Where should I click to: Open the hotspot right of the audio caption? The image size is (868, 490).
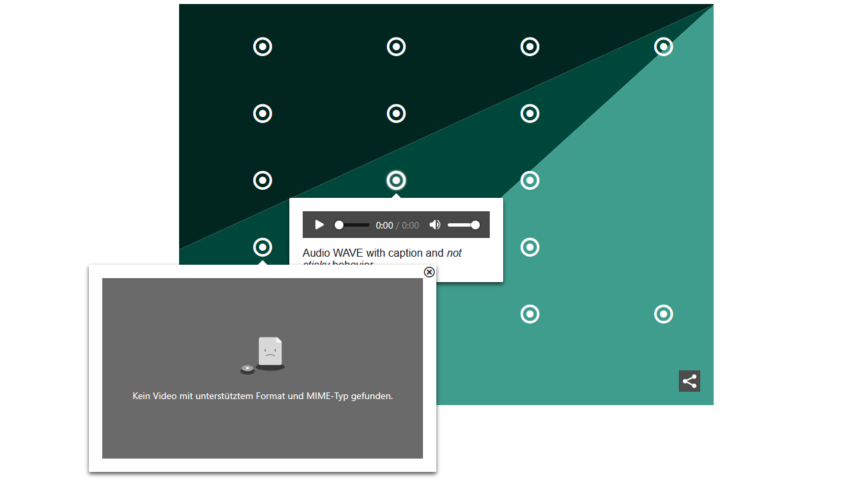click(x=530, y=247)
